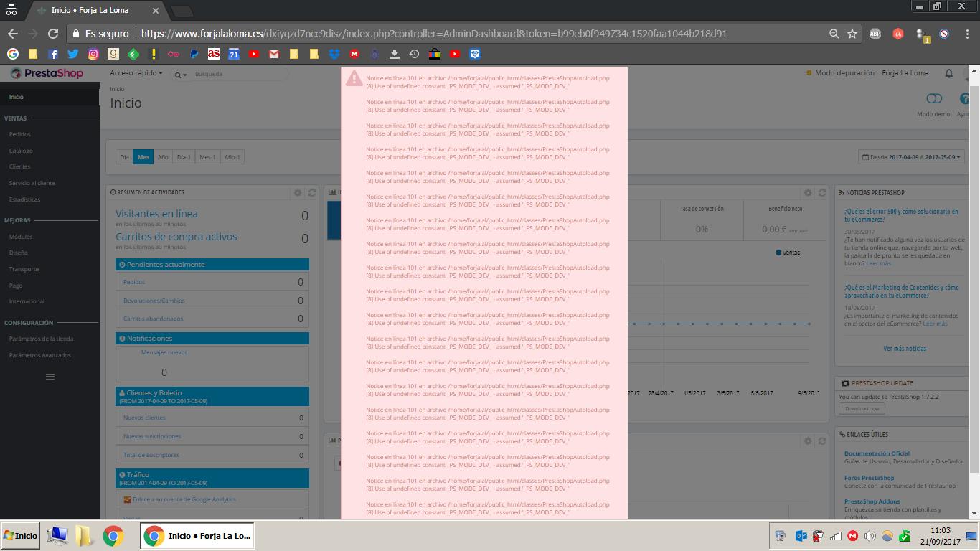The image size is (980, 551).
Task: Toggle the Modo demo switch
Action: pos(933,98)
